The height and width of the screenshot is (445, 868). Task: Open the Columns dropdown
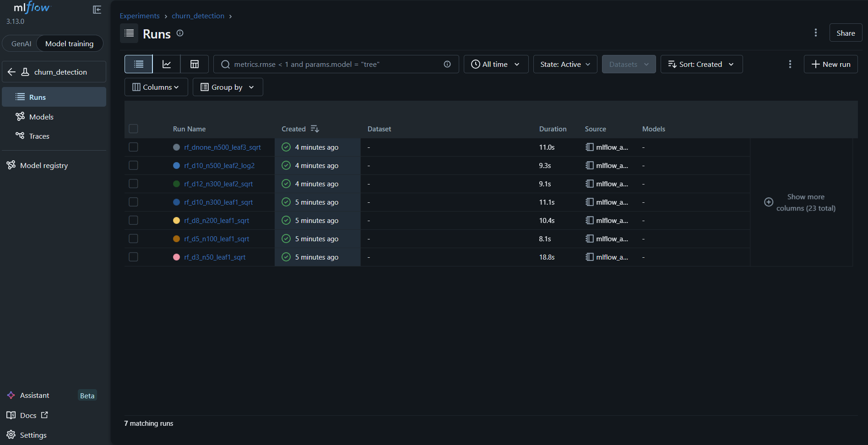tap(156, 87)
